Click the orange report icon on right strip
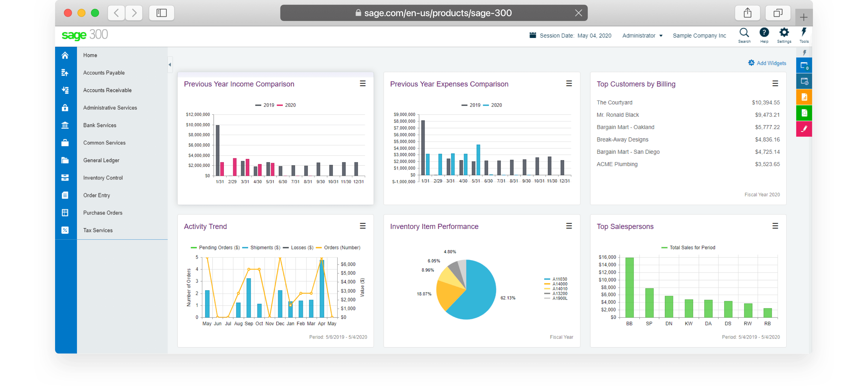The height and width of the screenshot is (392, 868). 804,97
